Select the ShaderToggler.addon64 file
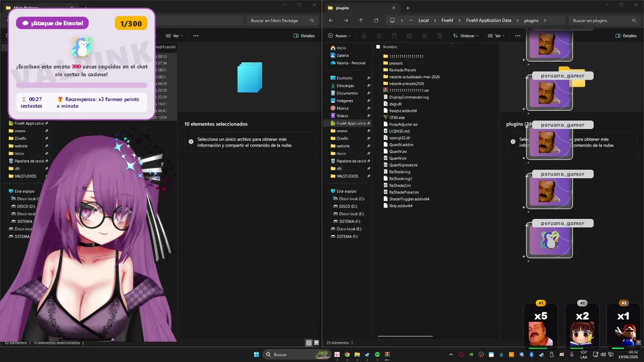This screenshot has width=644, height=362. click(x=406, y=199)
